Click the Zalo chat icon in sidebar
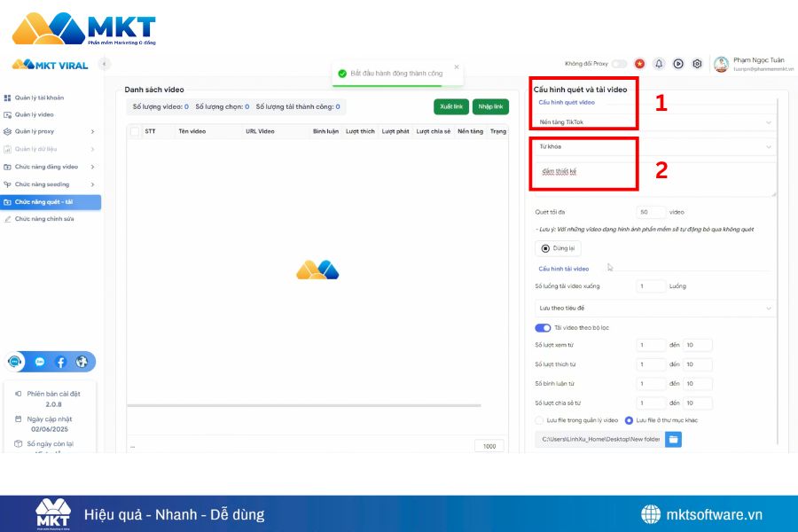Screen dimensions: 798x532 click(x=40, y=362)
